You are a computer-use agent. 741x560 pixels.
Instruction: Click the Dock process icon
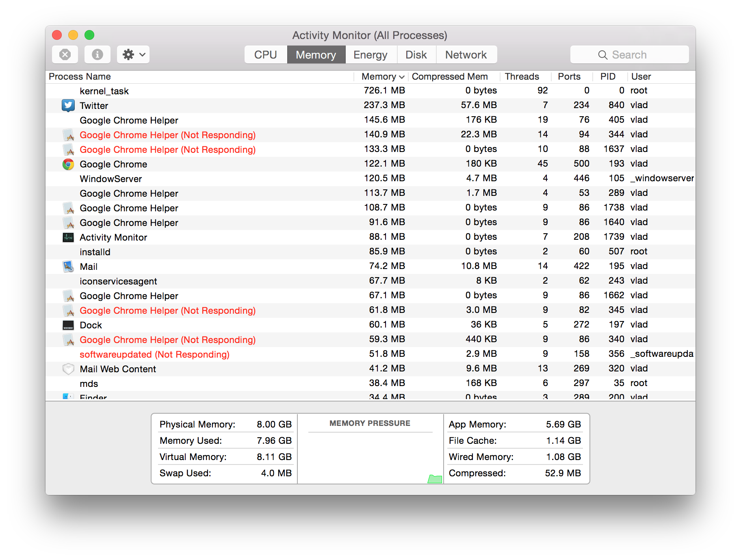click(x=68, y=325)
